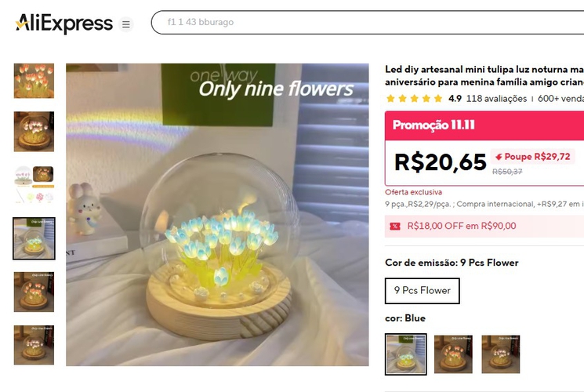Click the coupon ticket icon
The image size is (584, 392).
(x=395, y=226)
